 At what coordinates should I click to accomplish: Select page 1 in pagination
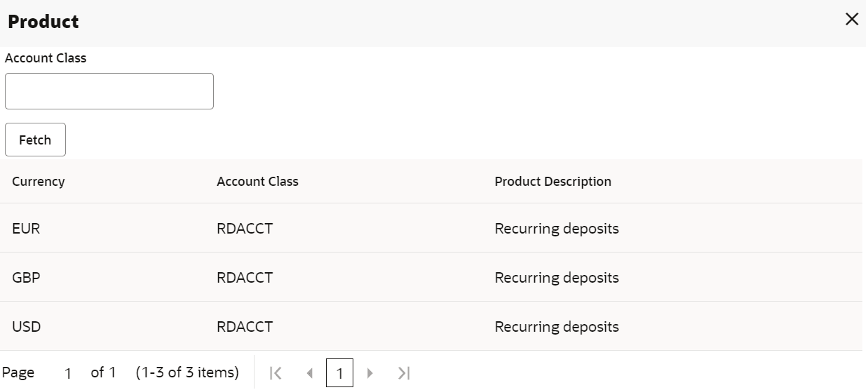[x=339, y=373]
